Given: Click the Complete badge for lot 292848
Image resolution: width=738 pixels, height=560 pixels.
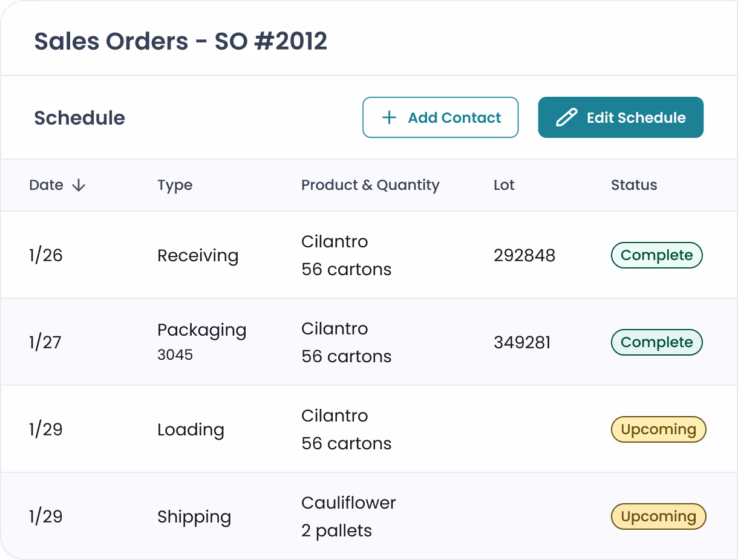Looking at the screenshot, I should 656,255.
